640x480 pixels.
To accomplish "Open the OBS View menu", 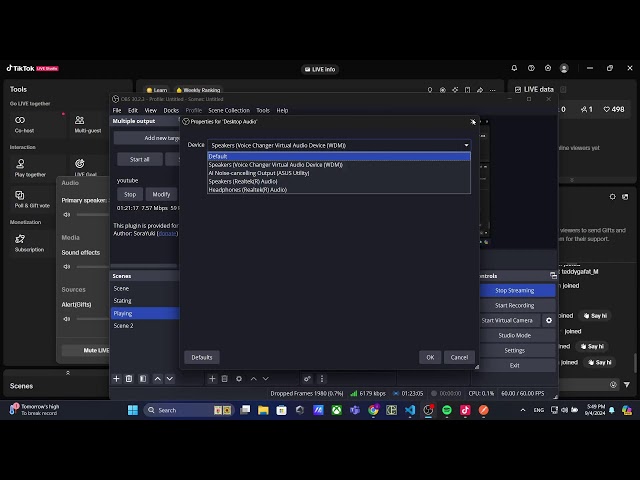I will (x=151, y=110).
